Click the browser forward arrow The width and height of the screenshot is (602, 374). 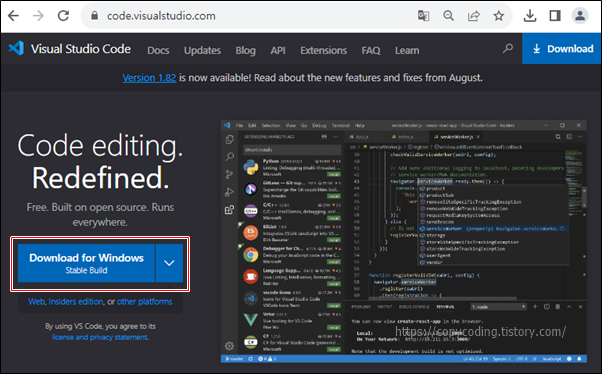pos(38,16)
